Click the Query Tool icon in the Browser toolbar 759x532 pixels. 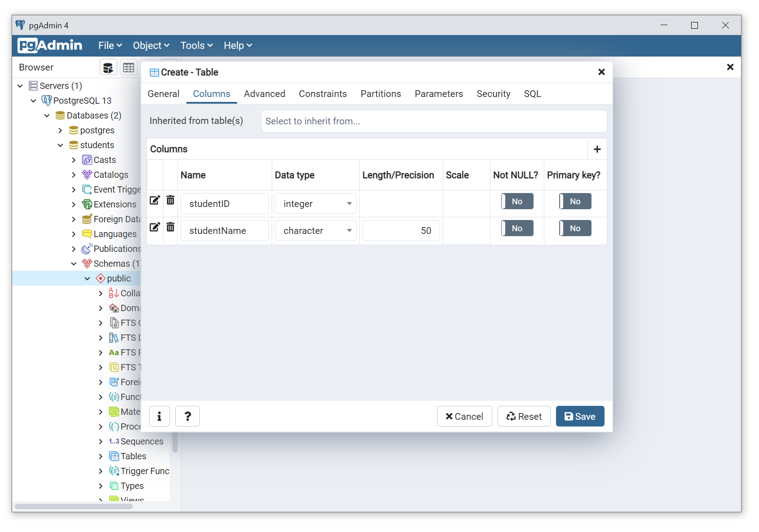[x=108, y=68]
